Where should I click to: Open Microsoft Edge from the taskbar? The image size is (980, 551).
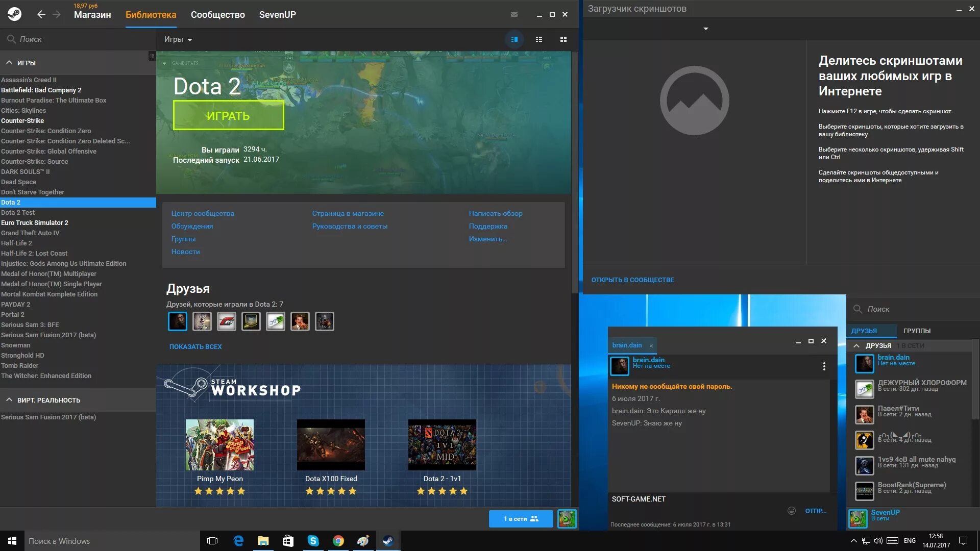[238, 541]
